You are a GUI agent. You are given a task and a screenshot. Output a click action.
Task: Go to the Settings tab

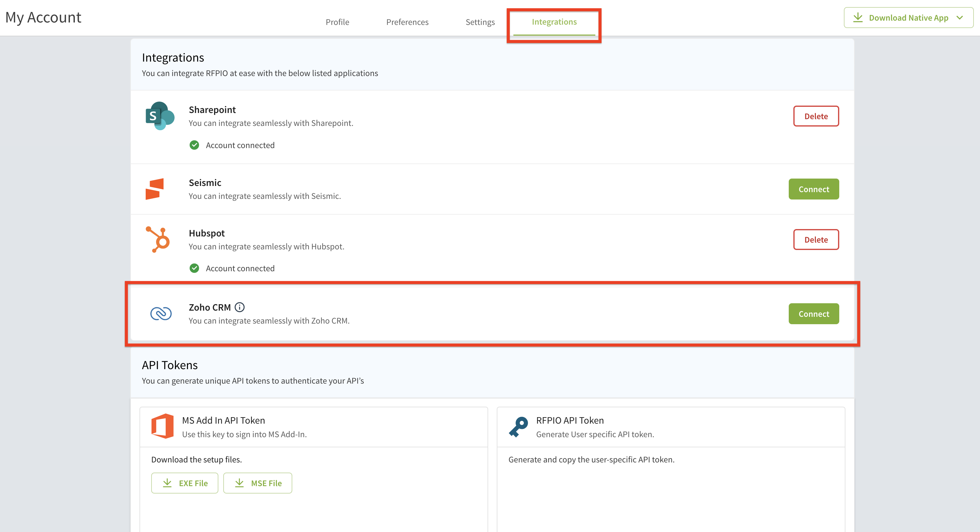[x=480, y=22]
